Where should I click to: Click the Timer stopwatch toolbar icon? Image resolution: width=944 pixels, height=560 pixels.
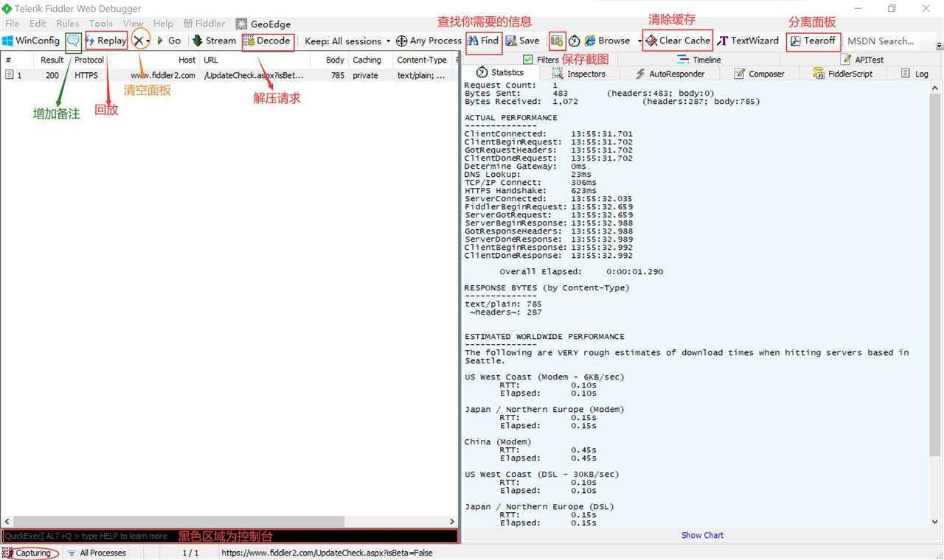click(575, 41)
